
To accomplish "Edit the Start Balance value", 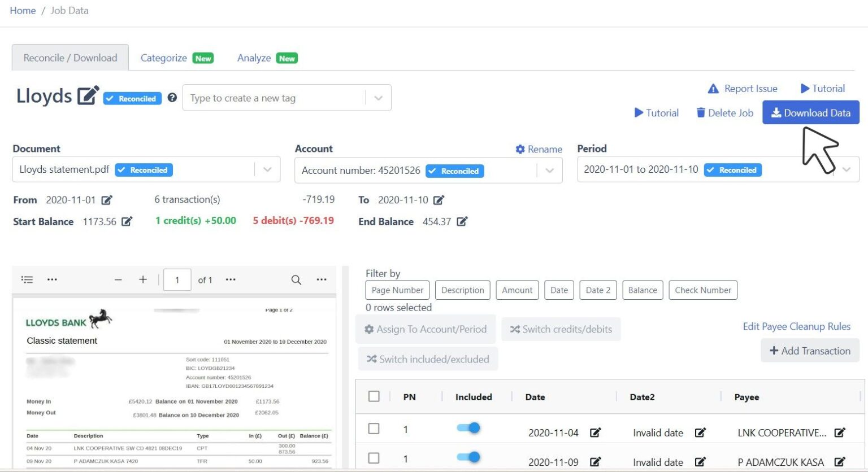I will click(x=127, y=221).
